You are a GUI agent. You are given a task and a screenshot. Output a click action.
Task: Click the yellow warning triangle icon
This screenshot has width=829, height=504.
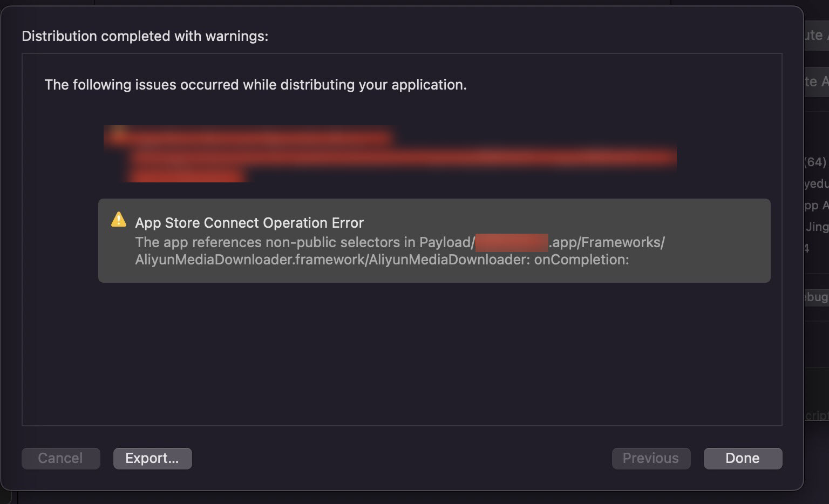118,220
